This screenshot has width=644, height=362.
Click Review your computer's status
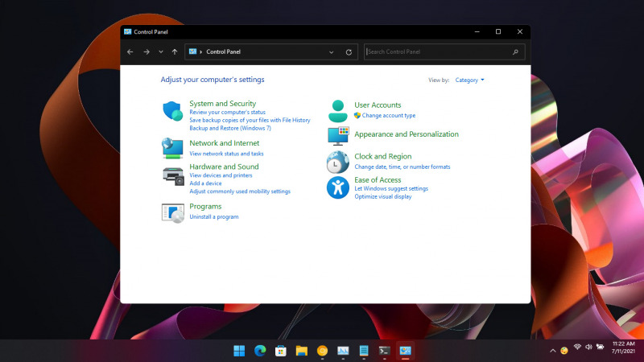(x=227, y=112)
